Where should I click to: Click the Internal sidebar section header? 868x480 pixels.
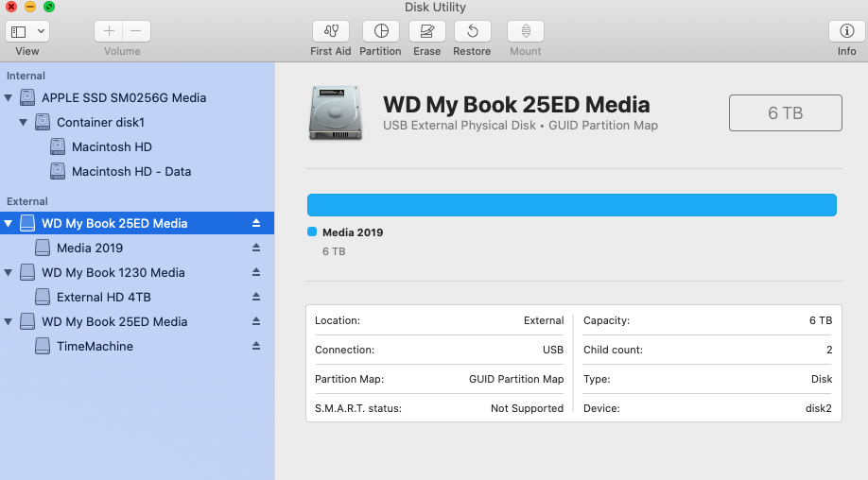click(x=26, y=76)
